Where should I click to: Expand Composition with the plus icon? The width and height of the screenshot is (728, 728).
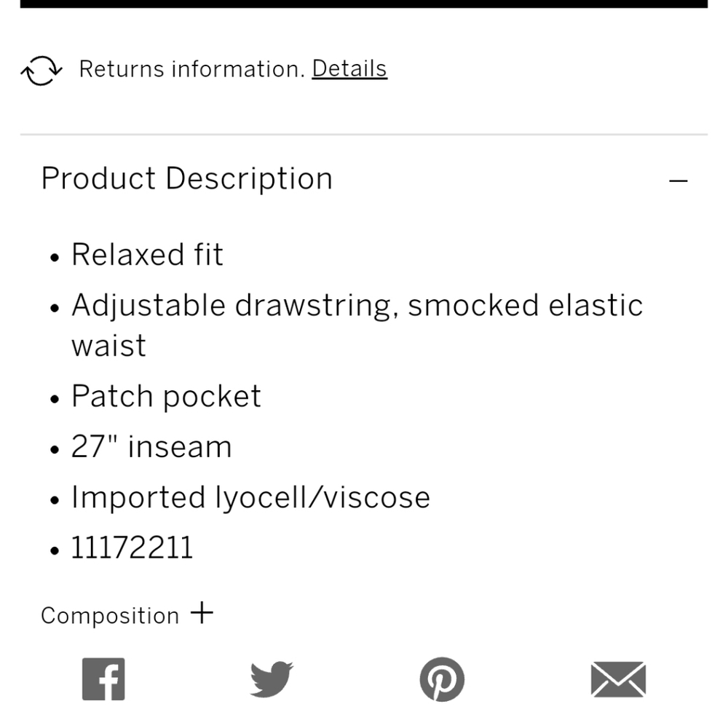coord(202,613)
